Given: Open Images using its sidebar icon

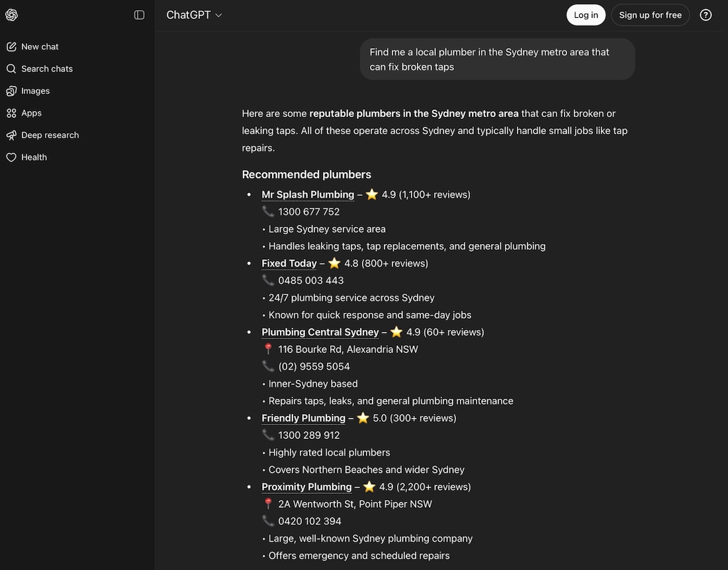Looking at the screenshot, I should click(11, 91).
